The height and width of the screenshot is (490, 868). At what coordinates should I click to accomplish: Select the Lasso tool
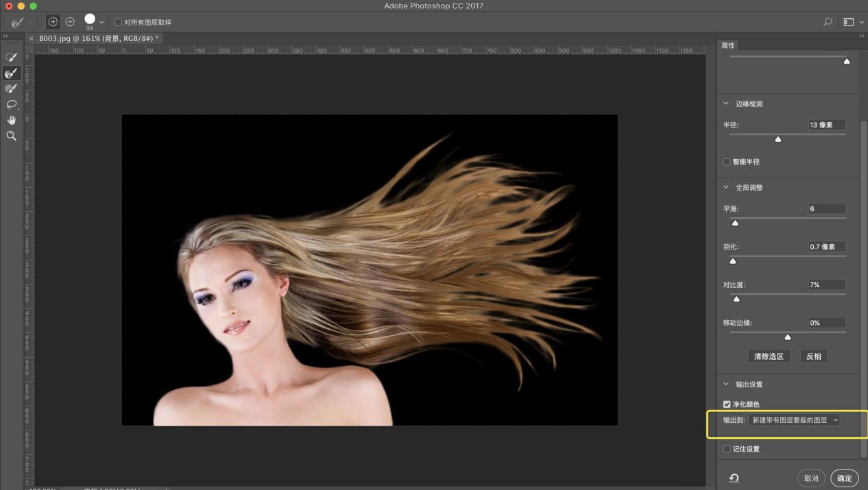coord(11,105)
